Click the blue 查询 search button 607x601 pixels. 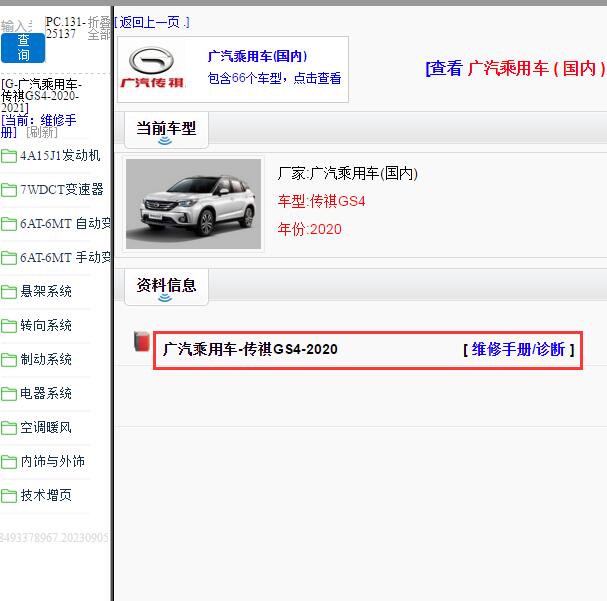(23, 48)
